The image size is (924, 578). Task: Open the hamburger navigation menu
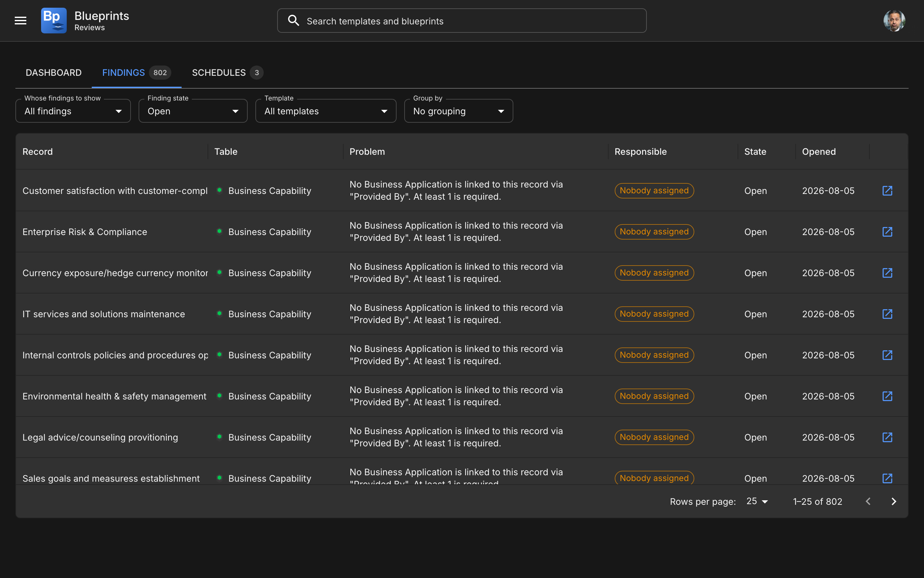point(21,21)
